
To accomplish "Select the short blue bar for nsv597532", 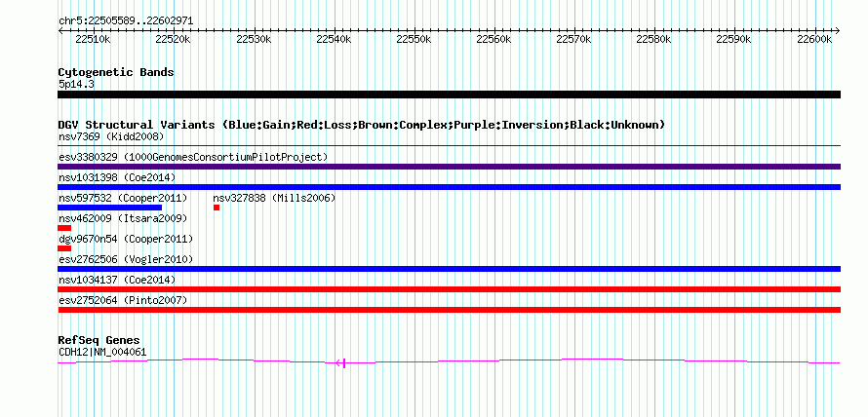I will click(x=109, y=208).
